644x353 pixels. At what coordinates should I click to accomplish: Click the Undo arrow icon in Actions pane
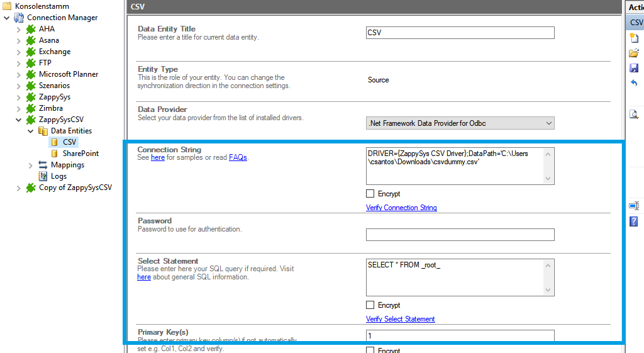click(x=634, y=83)
